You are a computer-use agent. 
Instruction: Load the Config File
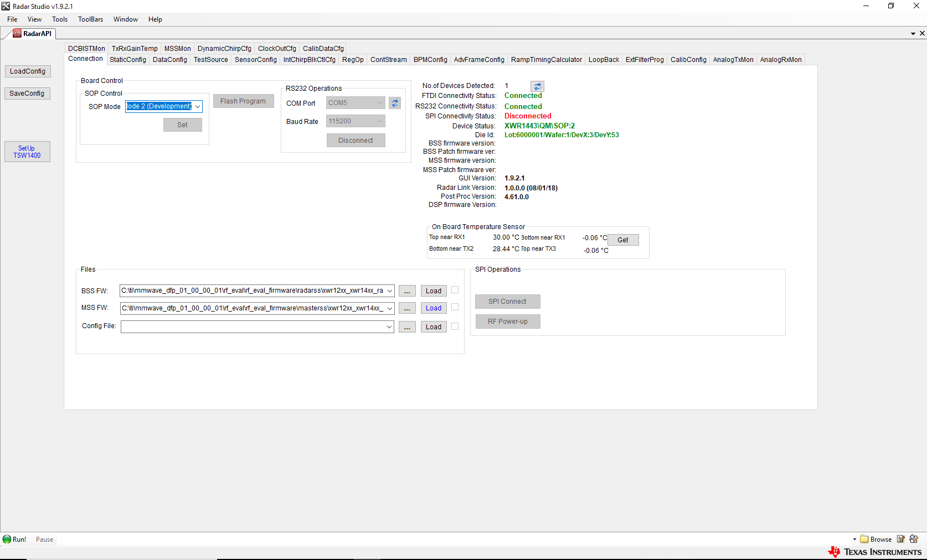click(434, 327)
